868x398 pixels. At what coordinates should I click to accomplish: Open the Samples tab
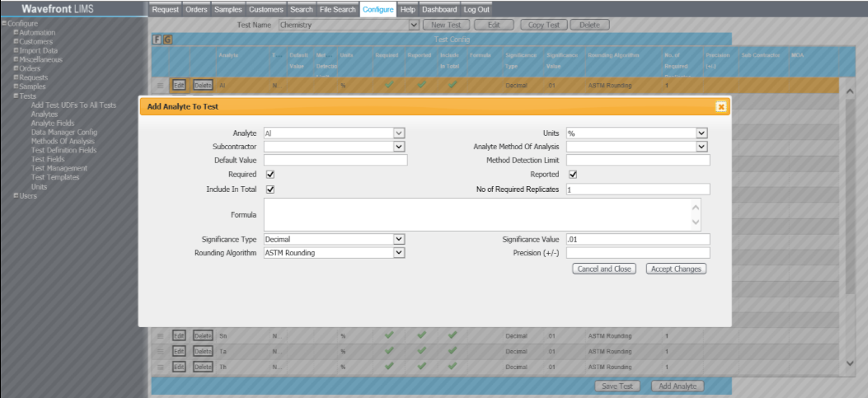(x=228, y=9)
